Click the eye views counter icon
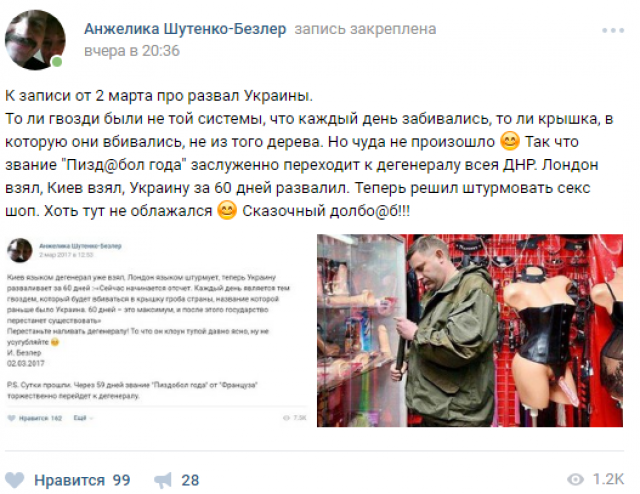This screenshot has width=640, height=494. coord(575,480)
